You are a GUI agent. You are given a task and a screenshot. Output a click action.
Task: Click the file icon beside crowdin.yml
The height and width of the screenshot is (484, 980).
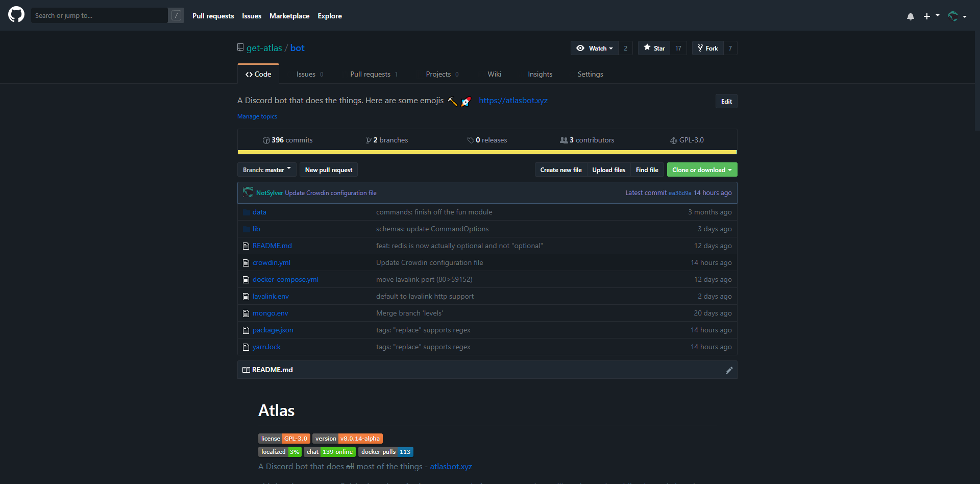pos(246,263)
